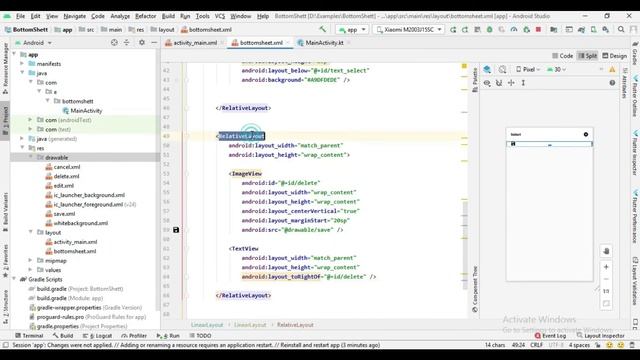This screenshot has width=640, height=360.
Task: Click the orientation icon in preview toolbar
Action: coord(502,69)
